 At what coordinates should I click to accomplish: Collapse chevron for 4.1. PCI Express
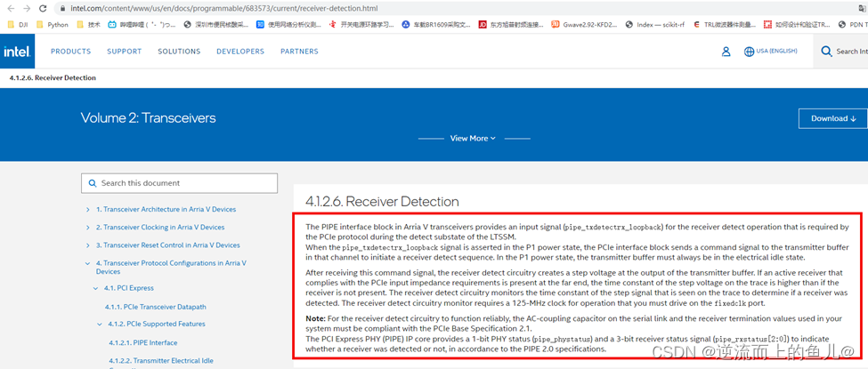tap(96, 288)
